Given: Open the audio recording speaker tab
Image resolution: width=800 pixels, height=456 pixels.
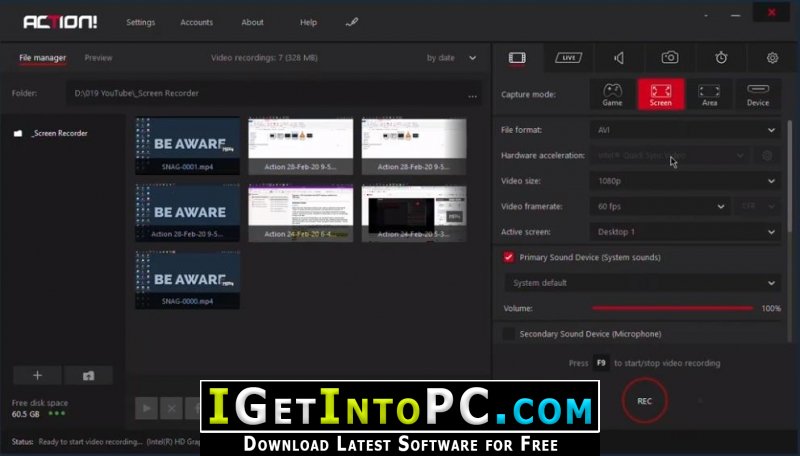Looking at the screenshot, I should click(619, 58).
